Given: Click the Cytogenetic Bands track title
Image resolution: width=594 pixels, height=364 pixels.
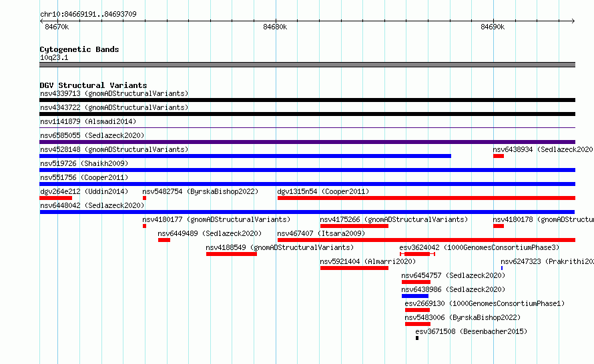Looking at the screenshot, I should (x=79, y=49).
